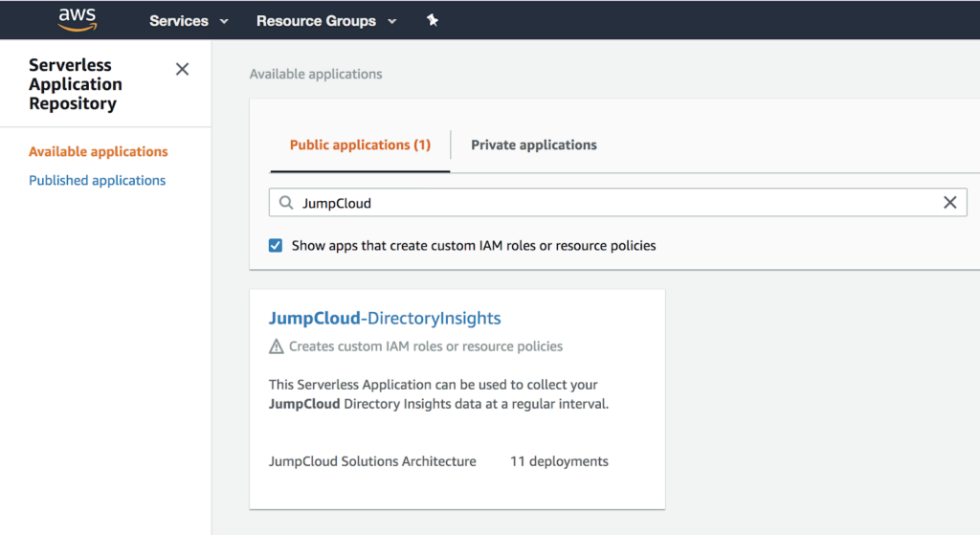
Task: Click the Available applications page heading
Action: [315, 74]
